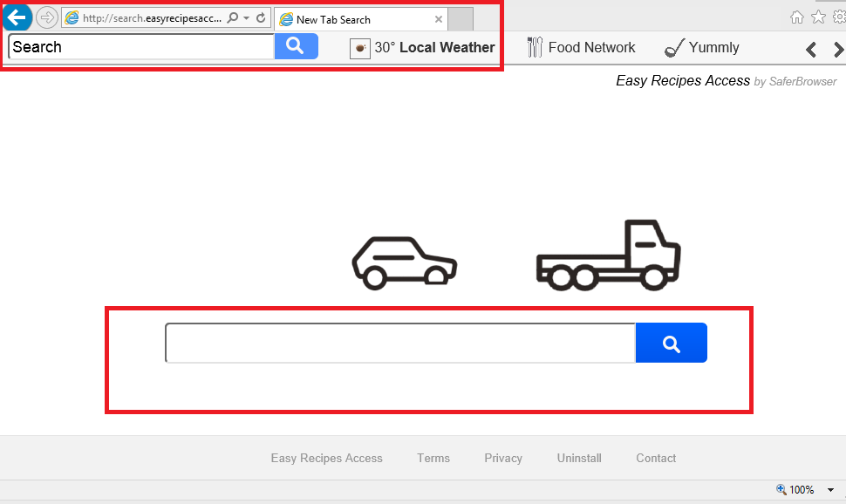Expand the zoom level dropdown arrow
Screen dimensions: 846x504
831,490
